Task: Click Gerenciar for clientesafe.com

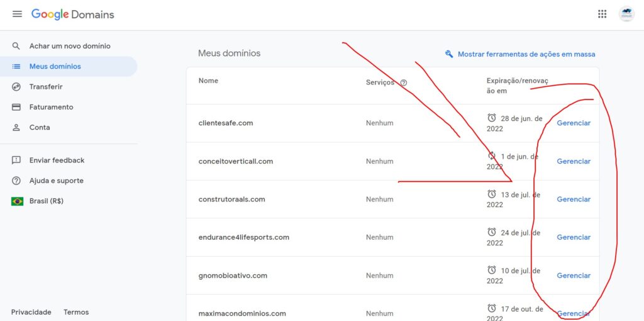Action: 574,123
